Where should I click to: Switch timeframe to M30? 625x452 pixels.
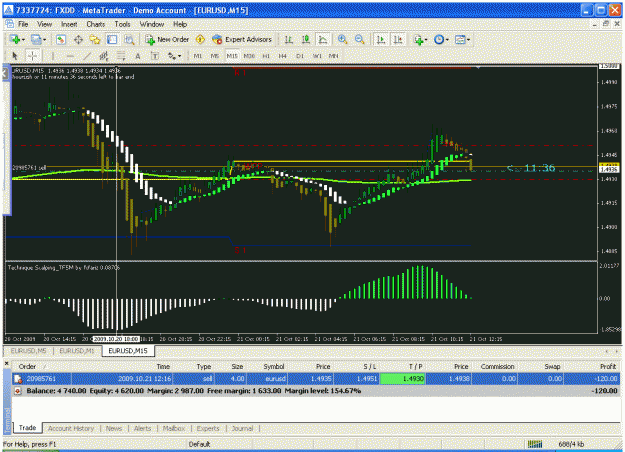click(x=249, y=56)
